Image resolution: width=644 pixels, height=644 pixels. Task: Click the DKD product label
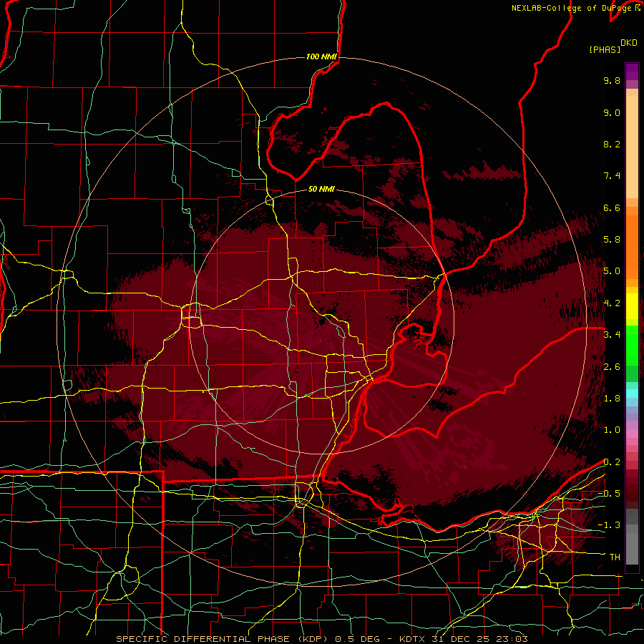(x=628, y=42)
